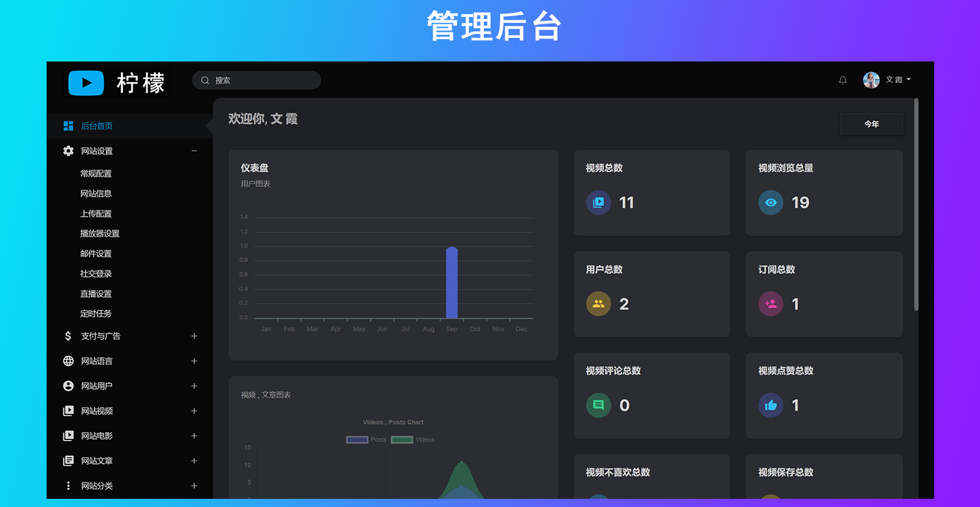Image resolution: width=980 pixels, height=507 pixels.
Task: Click the user avatar picture
Action: (871, 80)
